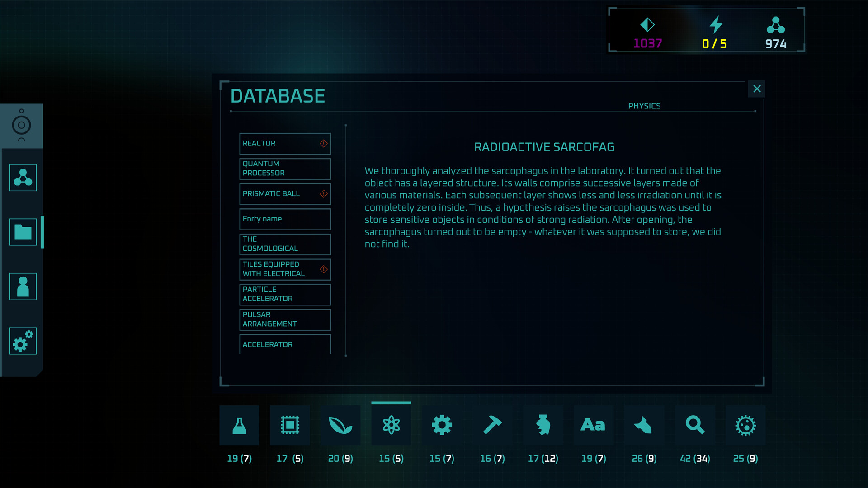Image resolution: width=868 pixels, height=488 pixels.
Task: Click the red marker on PRISMATIC BALL
Action: (323, 194)
